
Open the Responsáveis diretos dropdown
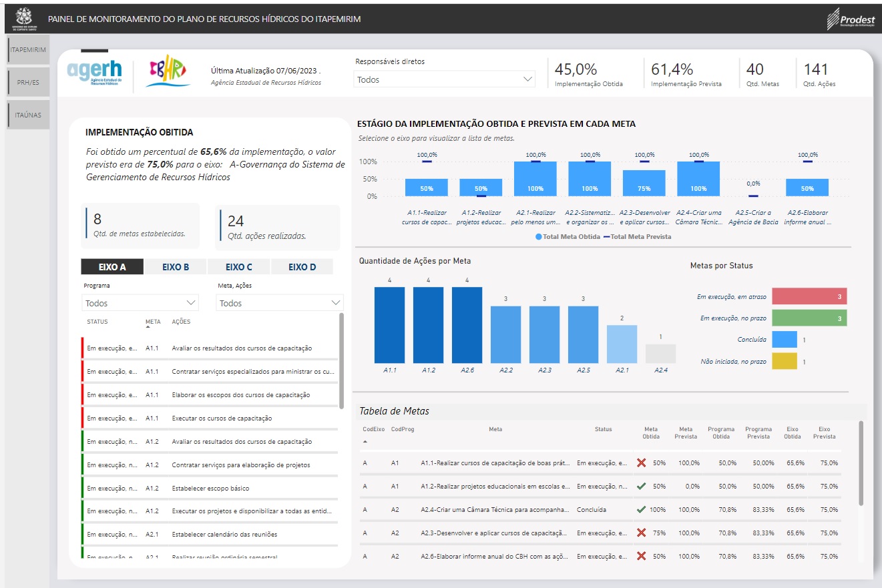tap(445, 79)
